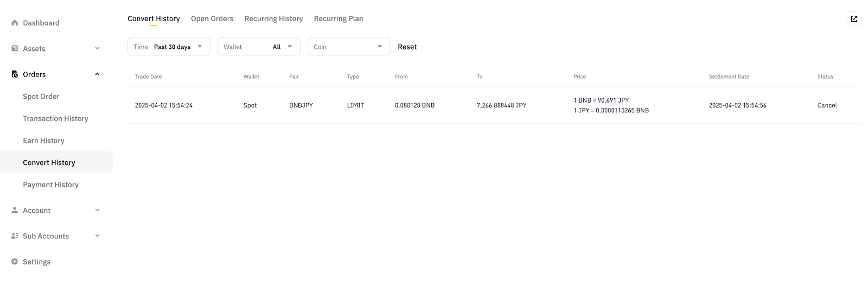The image size is (868, 298).
Task: Switch to the Recurring History tab
Action: pos(273,18)
